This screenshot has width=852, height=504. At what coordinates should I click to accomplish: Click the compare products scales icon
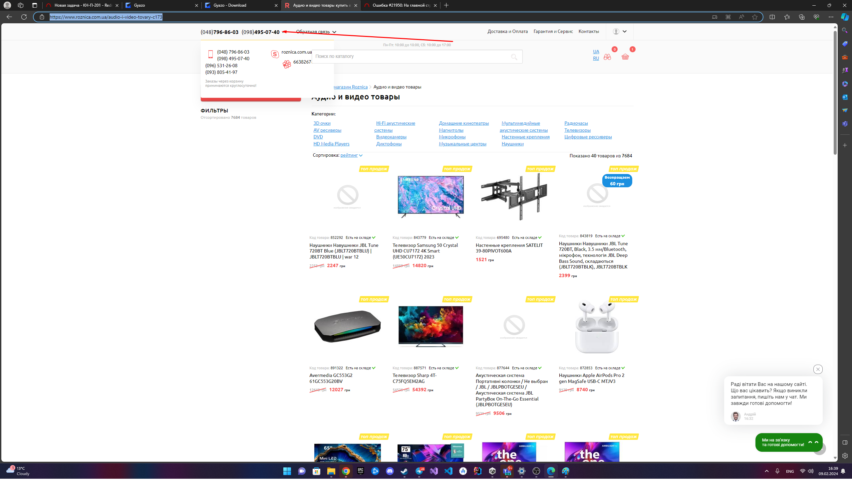pos(607,57)
